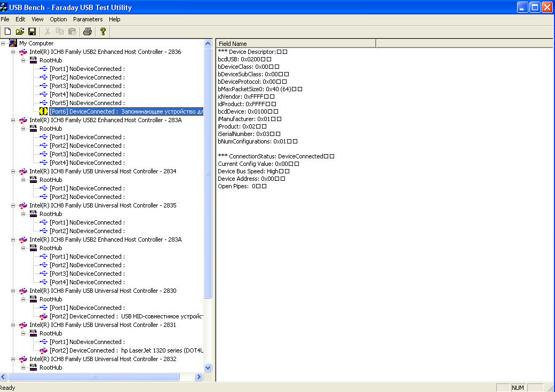This screenshot has height=392, width=555.
Task: Click the Paste clipboard toolbar icon
Action: (72, 31)
